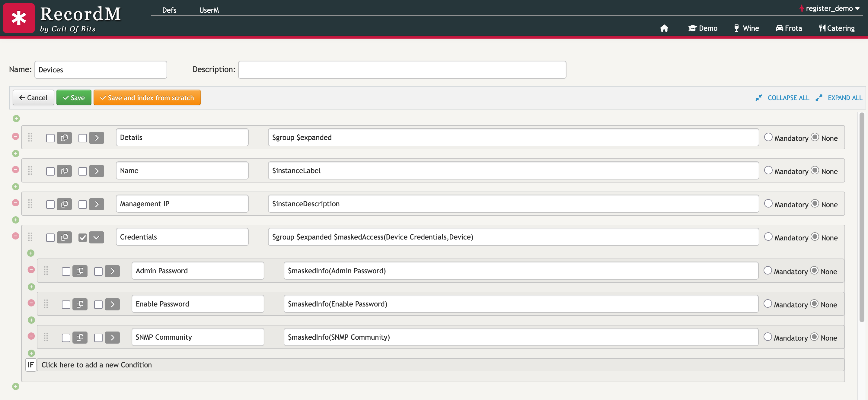Uncheck the checked box on Credentials row

[83, 238]
